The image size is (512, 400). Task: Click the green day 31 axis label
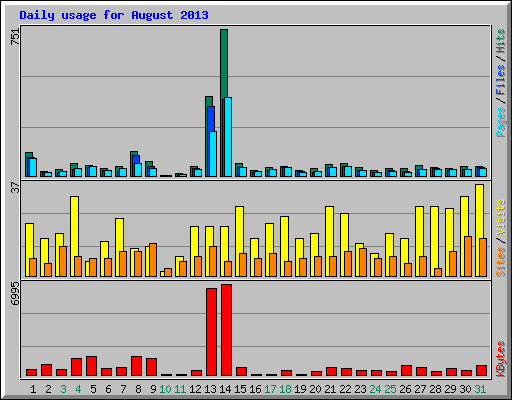pos(480,389)
